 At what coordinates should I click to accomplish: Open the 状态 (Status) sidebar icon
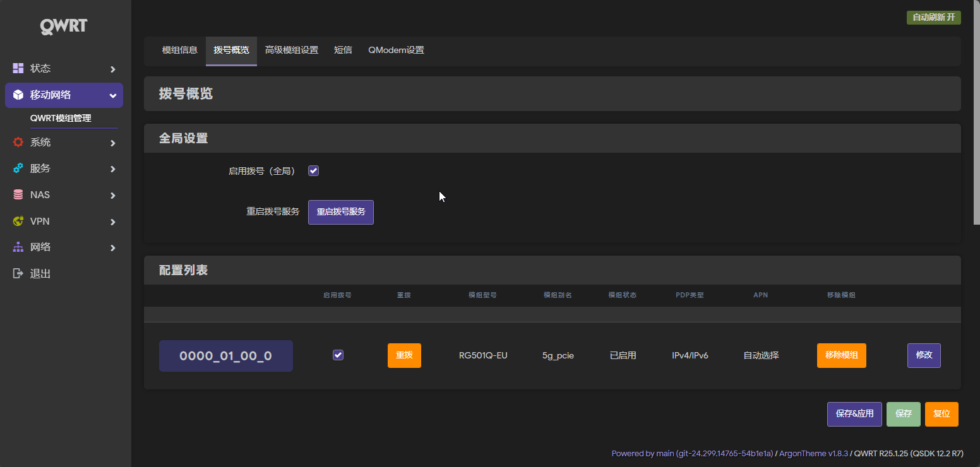pos(17,68)
